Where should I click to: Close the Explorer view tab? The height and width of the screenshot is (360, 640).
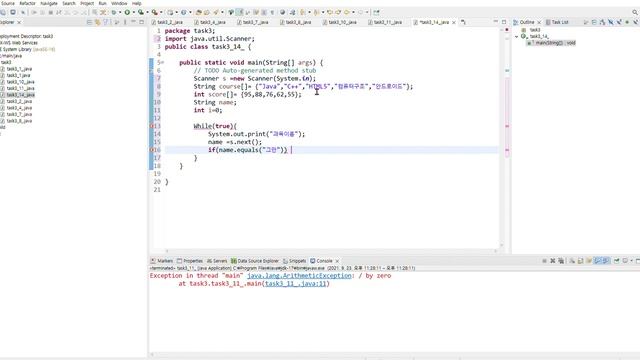[x=19, y=22]
